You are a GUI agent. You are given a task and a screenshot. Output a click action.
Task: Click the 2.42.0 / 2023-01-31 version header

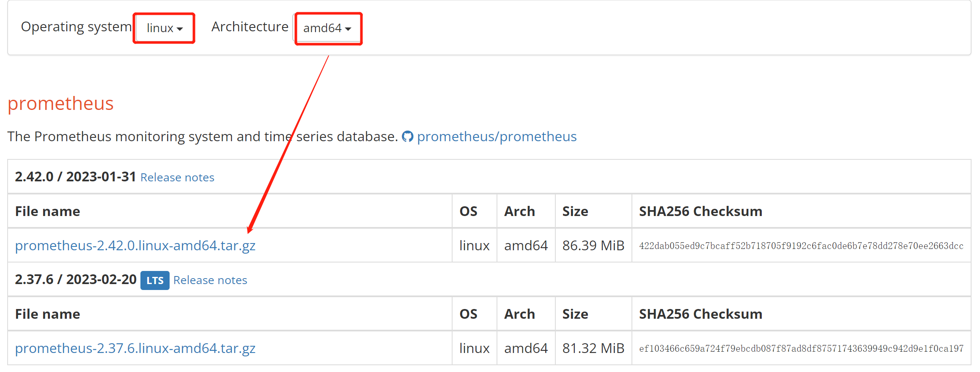click(x=75, y=177)
